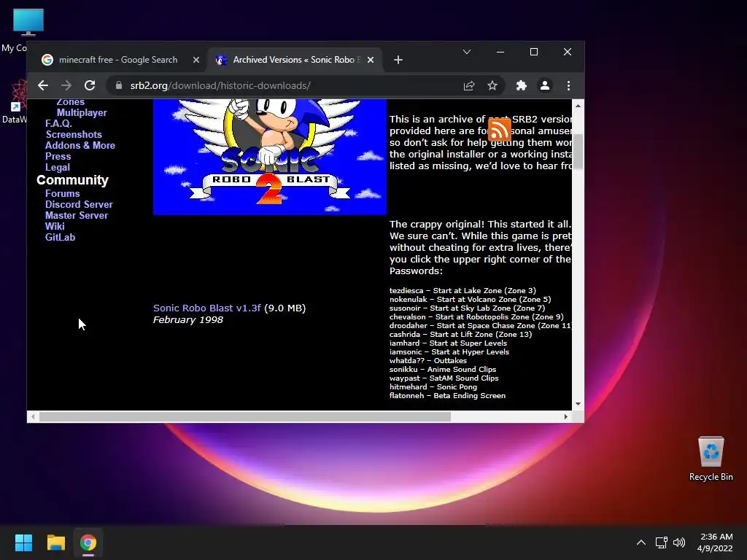Share this page icon in address bar
Screen dimensions: 747x560
tap(469, 86)
